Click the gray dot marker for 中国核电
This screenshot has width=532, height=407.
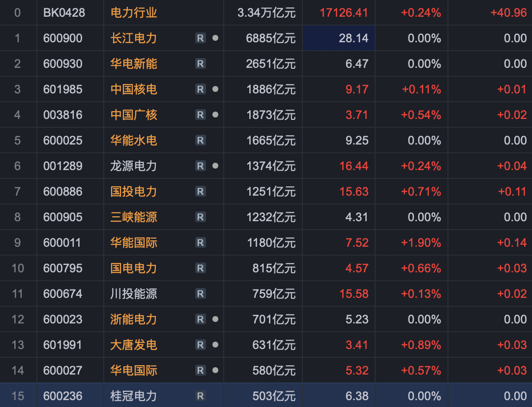215,89
